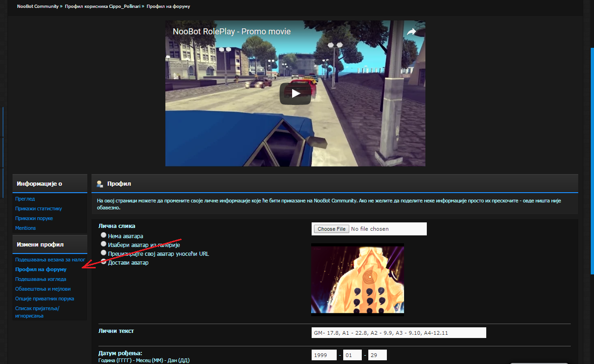This screenshot has width=594, height=364.
Task: Click the Choose File button
Action: (332, 229)
